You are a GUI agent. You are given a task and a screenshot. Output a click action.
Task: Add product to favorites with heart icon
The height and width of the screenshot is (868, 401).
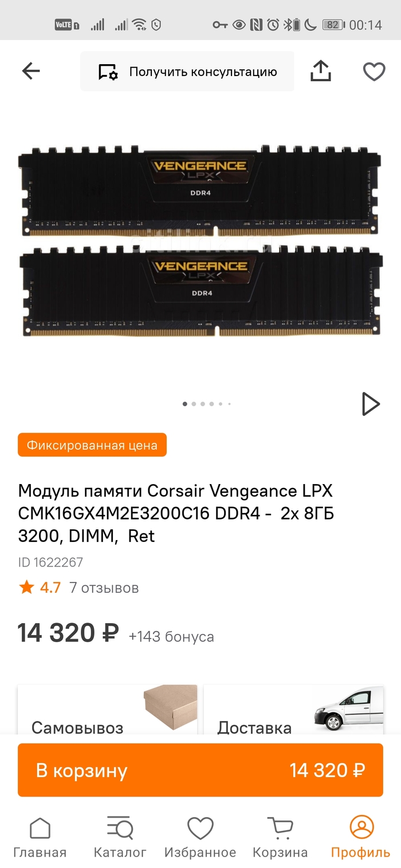374,72
